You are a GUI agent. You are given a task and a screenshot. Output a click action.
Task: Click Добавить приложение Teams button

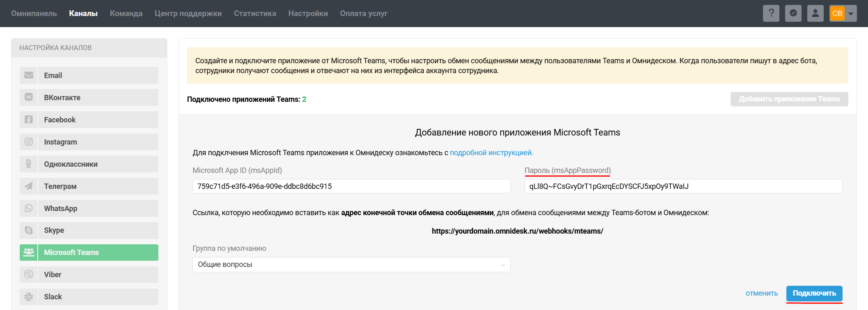pos(789,99)
